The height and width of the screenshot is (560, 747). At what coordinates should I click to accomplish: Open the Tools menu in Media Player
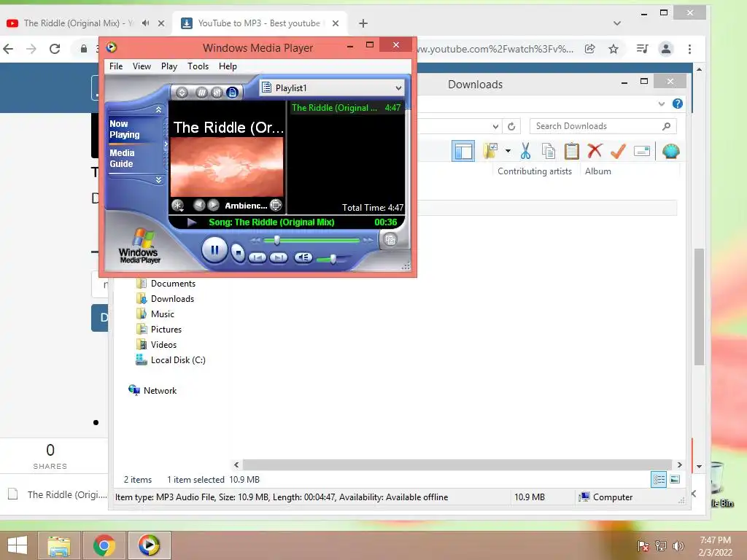(x=198, y=66)
